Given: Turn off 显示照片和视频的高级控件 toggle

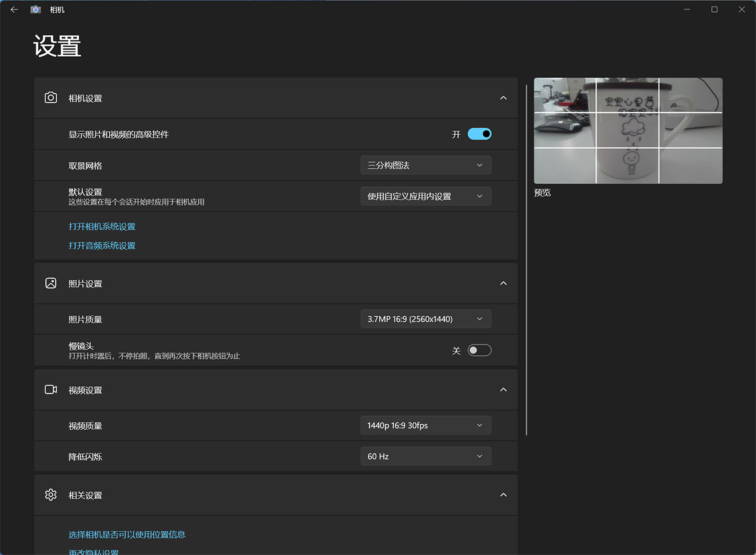Looking at the screenshot, I should point(479,134).
